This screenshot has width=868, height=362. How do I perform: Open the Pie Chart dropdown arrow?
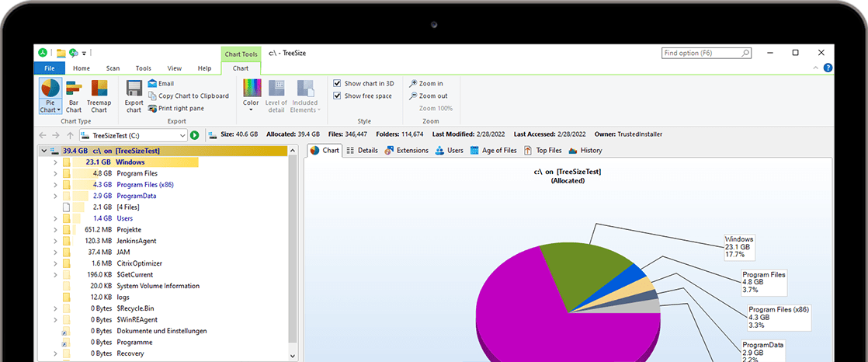coord(59,110)
